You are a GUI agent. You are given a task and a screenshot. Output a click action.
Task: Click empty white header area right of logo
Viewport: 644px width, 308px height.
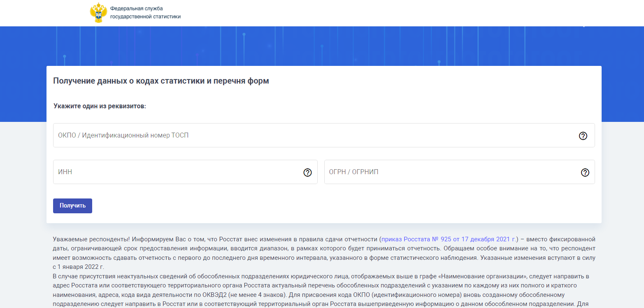[370, 12]
